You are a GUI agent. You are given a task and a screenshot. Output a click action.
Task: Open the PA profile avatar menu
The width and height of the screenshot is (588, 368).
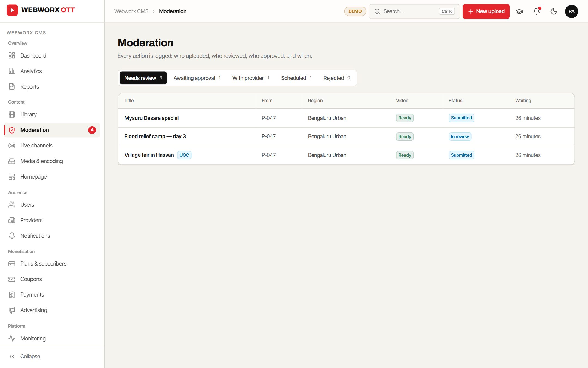pyautogui.click(x=571, y=11)
